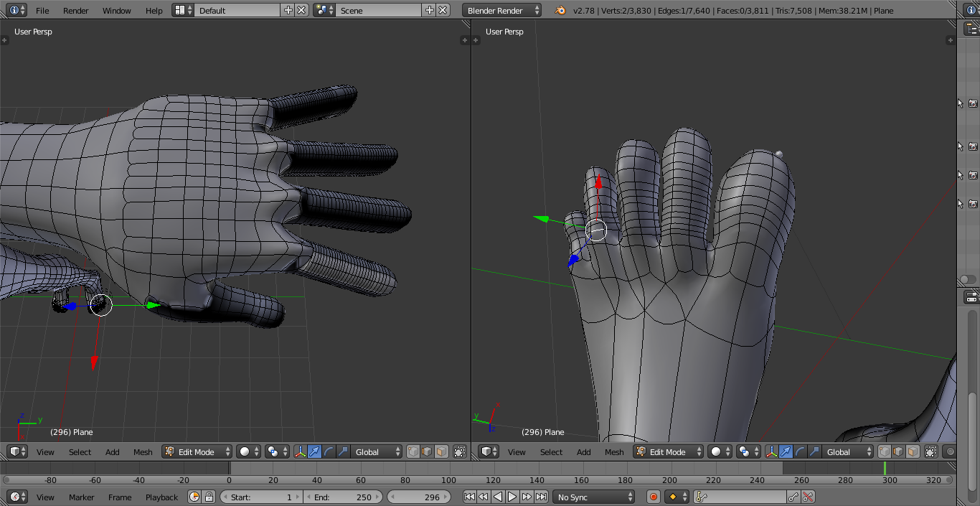Click the Marker menu in the timeline
The height and width of the screenshot is (506, 980).
tap(81, 497)
